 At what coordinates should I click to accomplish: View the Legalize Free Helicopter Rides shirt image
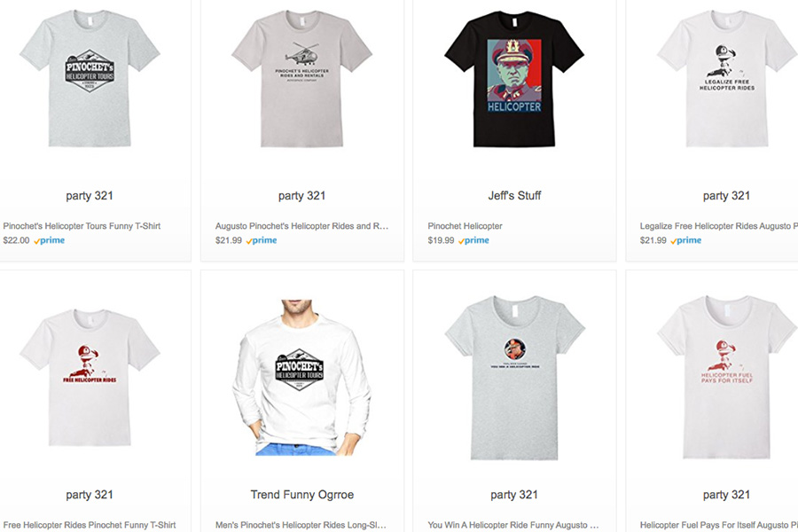[727, 78]
